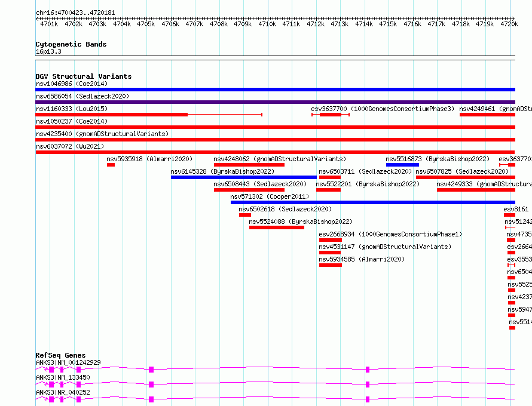Click the blue nsv6145328 variant bar
This screenshot has height=406, width=532.
tap(244, 177)
